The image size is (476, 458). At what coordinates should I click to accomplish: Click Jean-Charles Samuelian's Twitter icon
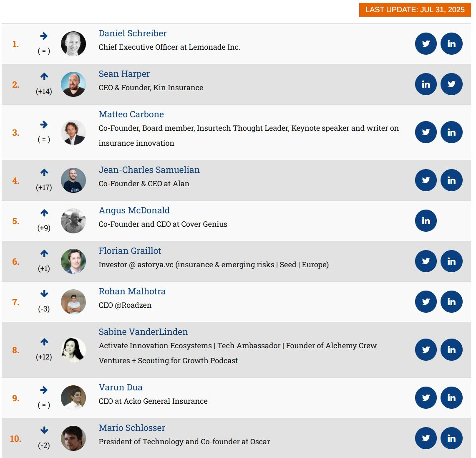coord(426,180)
